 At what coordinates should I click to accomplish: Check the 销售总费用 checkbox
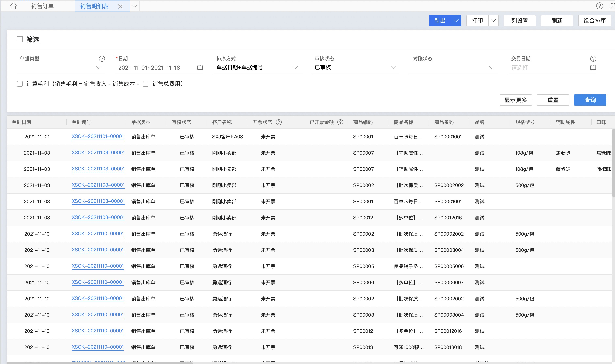[x=145, y=84]
